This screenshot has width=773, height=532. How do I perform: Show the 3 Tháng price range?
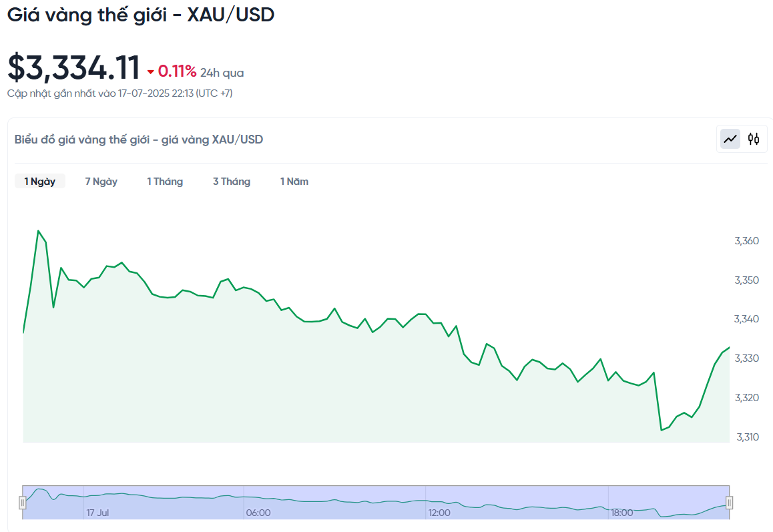pos(231,182)
